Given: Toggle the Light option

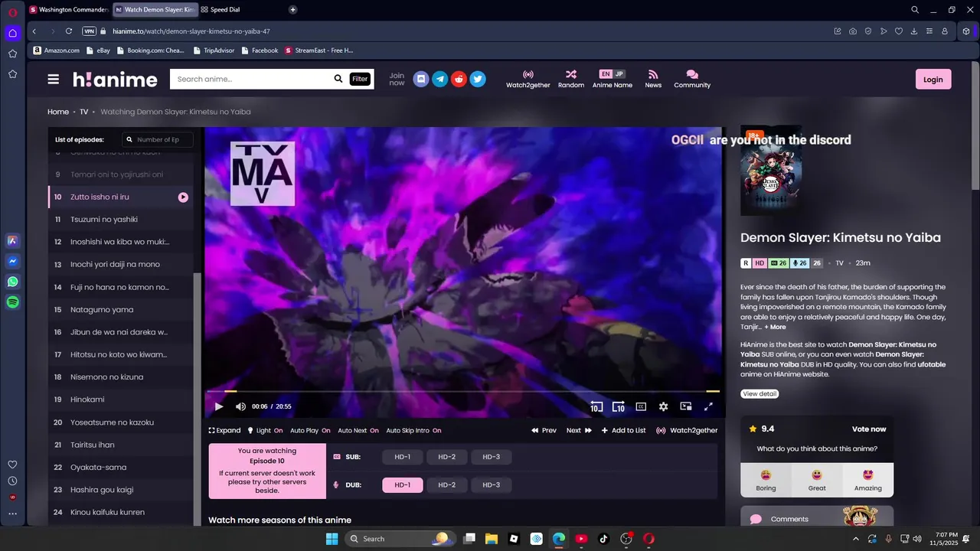Looking at the screenshot, I should coord(265,430).
